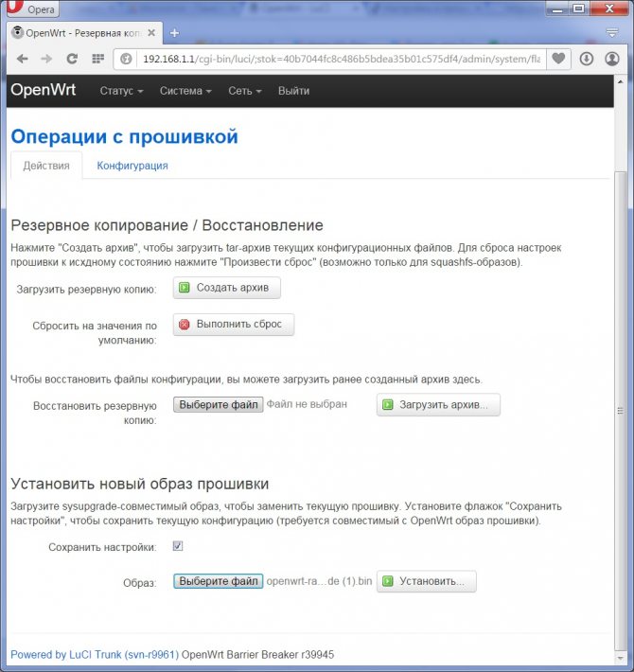
Task: Go back to the previous page
Action: pyautogui.click(x=23, y=59)
